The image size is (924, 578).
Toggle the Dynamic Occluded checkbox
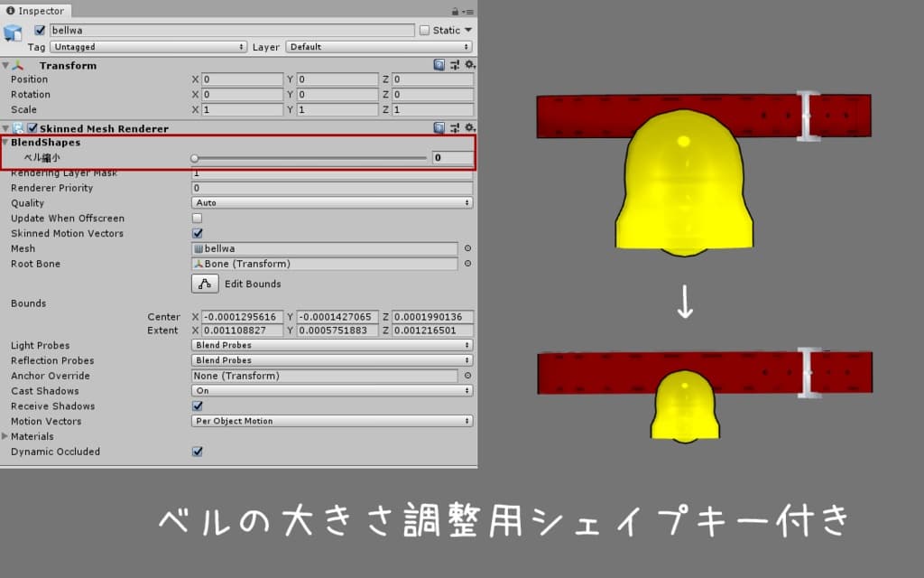(x=198, y=452)
